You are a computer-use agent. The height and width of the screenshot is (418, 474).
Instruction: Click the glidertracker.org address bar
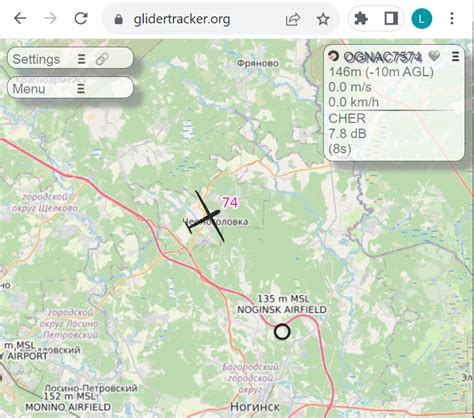click(x=182, y=19)
